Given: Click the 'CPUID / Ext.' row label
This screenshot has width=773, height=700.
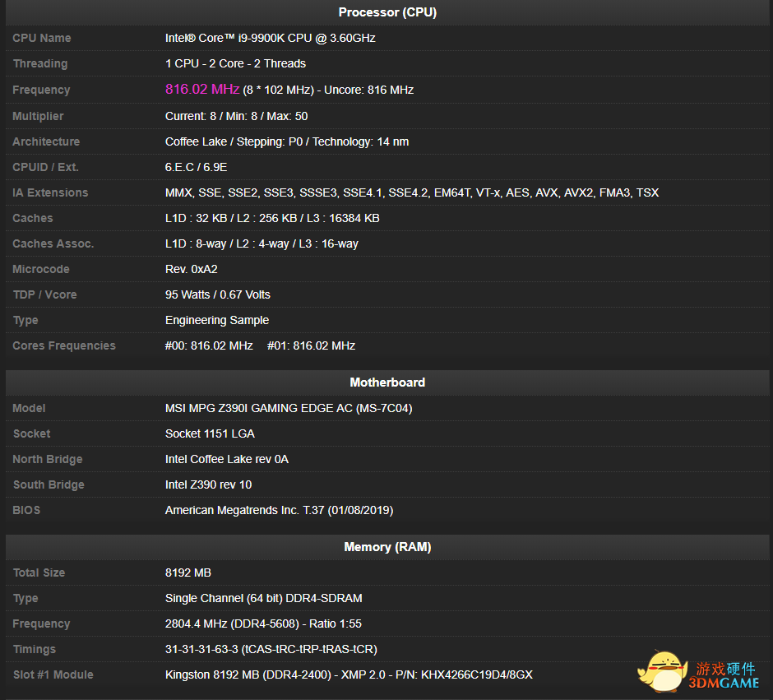Looking at the screenshot, I should click(x=46, y=168).
